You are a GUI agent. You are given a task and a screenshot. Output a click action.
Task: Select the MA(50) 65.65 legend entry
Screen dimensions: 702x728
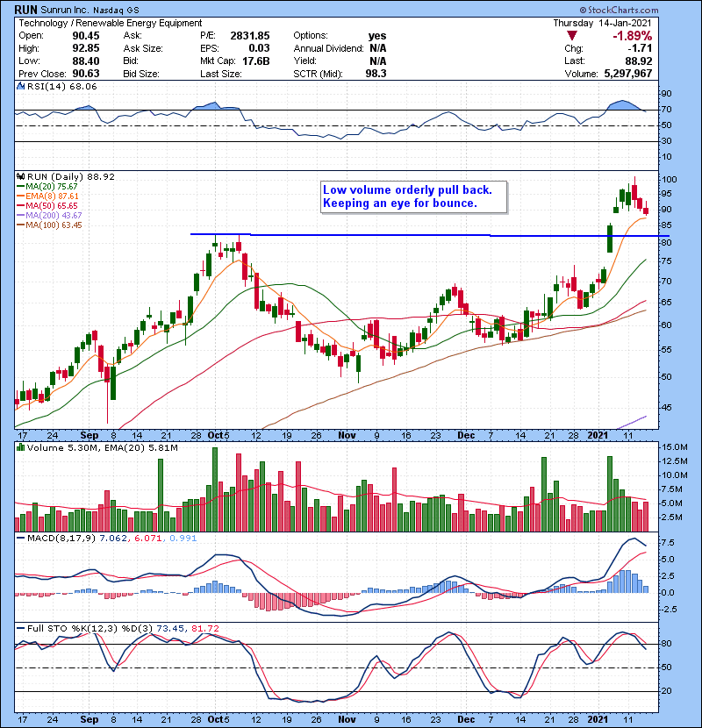(47, 205)
